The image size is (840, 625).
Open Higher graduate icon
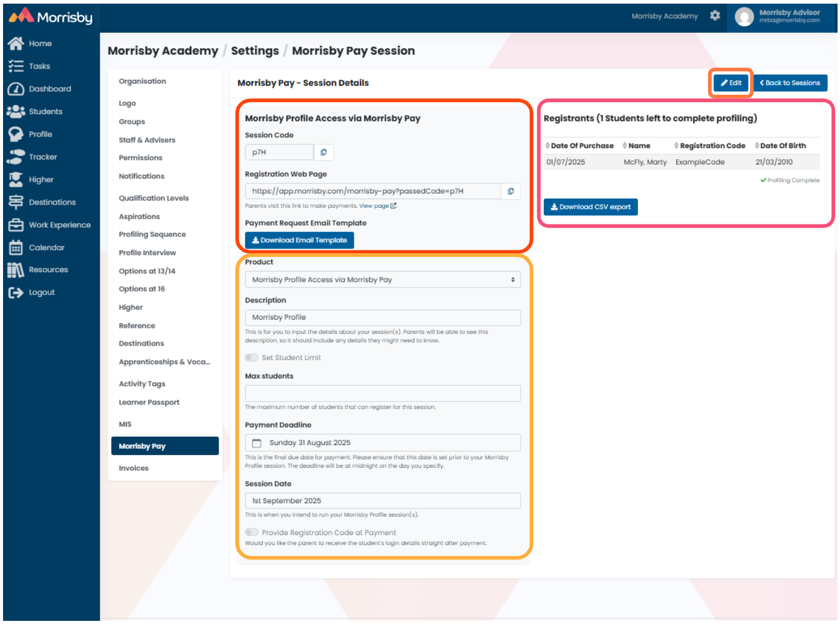(16, 179)
